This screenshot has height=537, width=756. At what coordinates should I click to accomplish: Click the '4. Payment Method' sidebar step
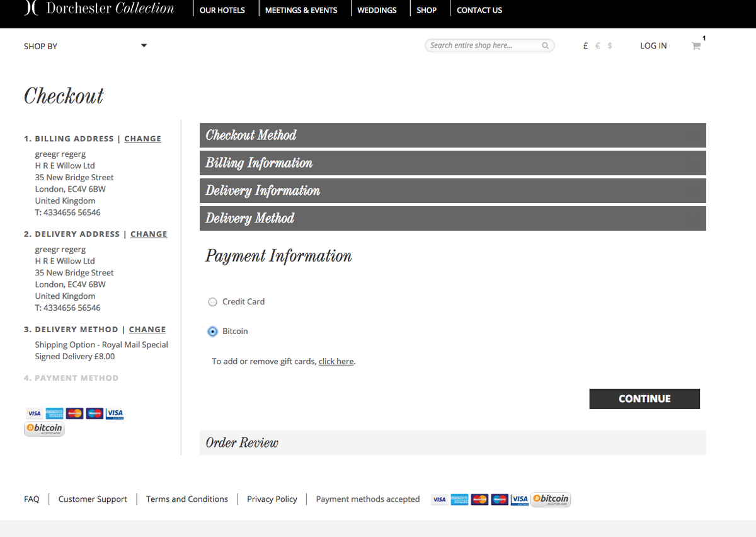[71, 378]
